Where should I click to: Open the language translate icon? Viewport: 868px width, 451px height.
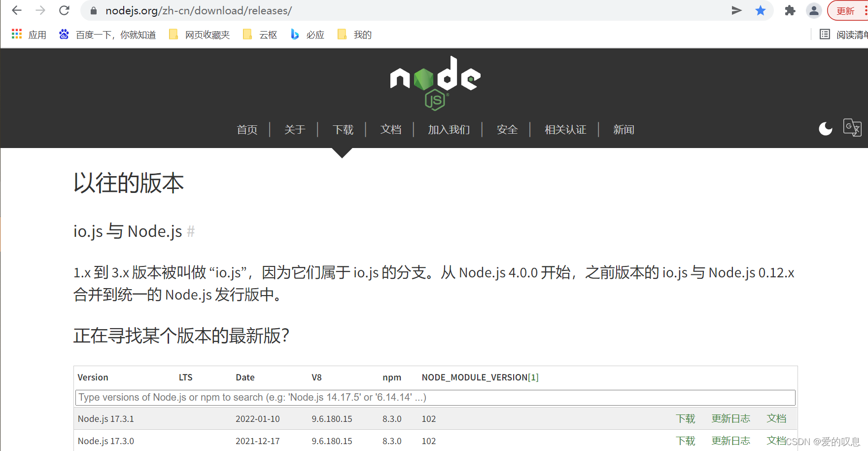click(x=852, y=127)
